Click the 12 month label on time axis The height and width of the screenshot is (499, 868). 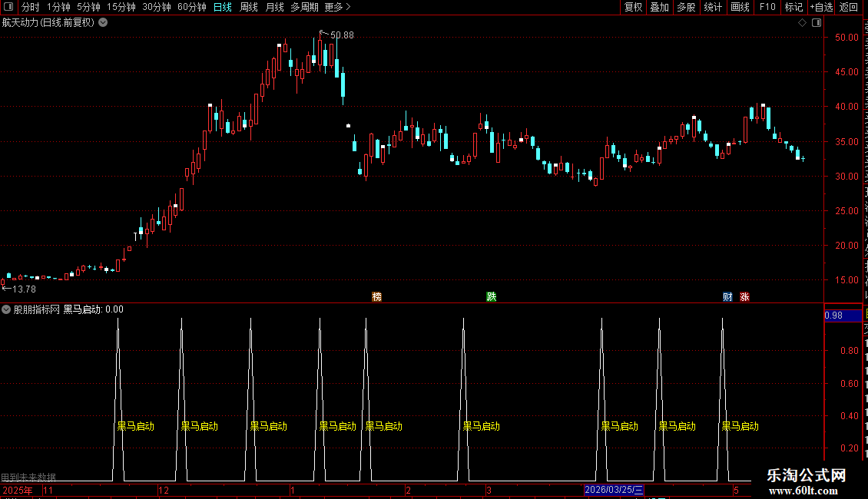164,490
